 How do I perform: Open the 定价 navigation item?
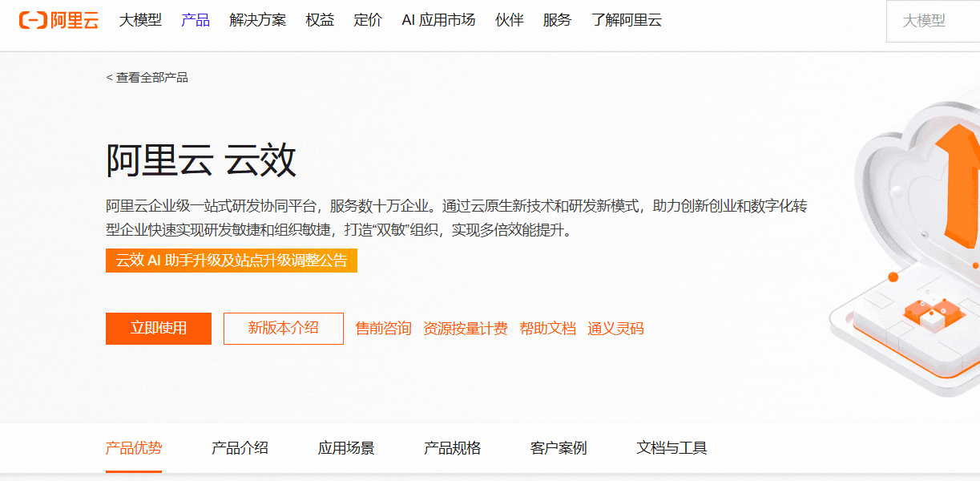[368, 21]
